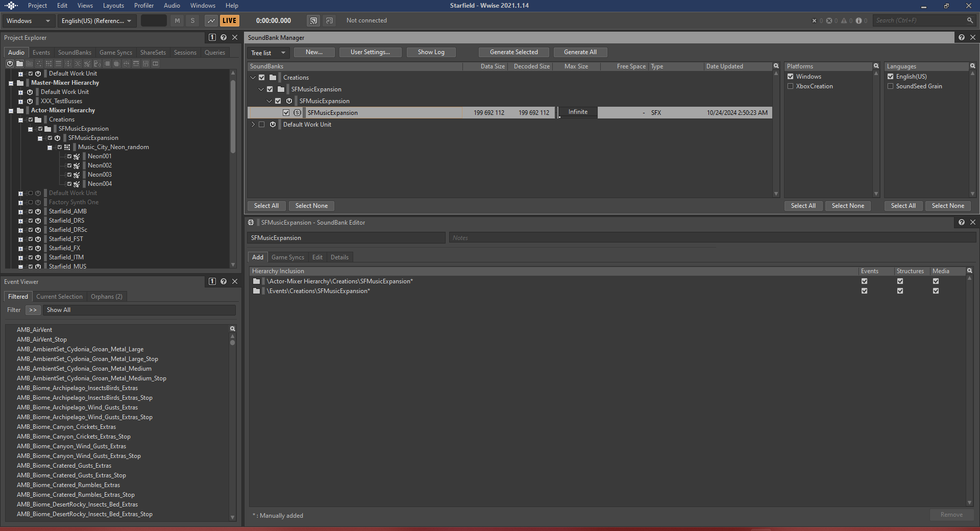The height and width of the screenshot is (531, 980).
Task: Open the Remote Connect icon near timer
Action: 313,21
